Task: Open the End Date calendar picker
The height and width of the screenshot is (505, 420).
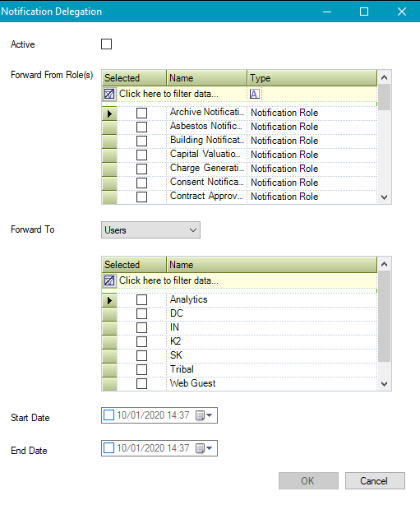Action: point(204,448)
